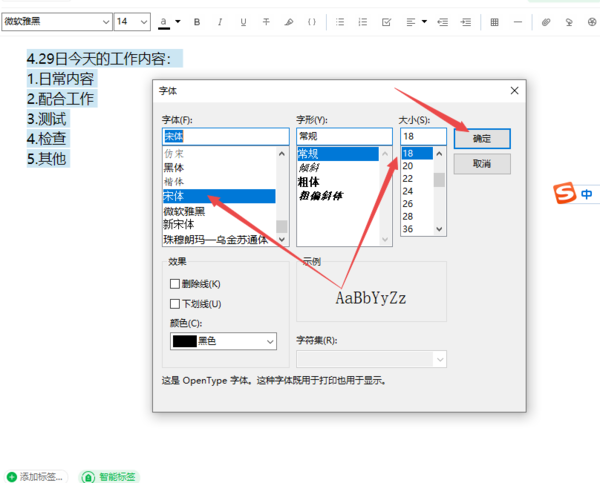Enable the 删除线(K) checkbox
Viewport: 600px width, 483px height.
(175, 284)
